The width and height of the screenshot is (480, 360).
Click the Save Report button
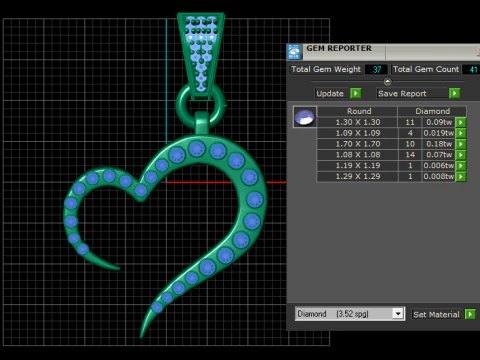coord(413,93)
